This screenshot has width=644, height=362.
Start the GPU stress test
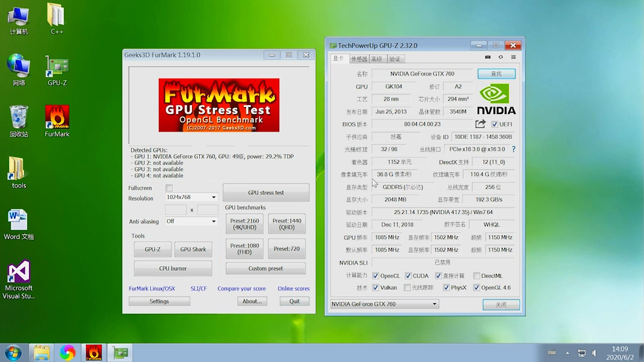[266, 193]
